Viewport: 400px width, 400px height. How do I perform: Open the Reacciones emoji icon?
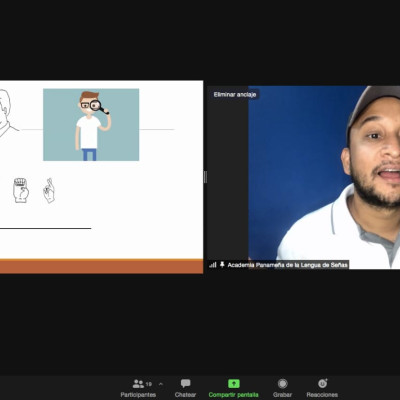pyautogui.click(x=322, y=383)
